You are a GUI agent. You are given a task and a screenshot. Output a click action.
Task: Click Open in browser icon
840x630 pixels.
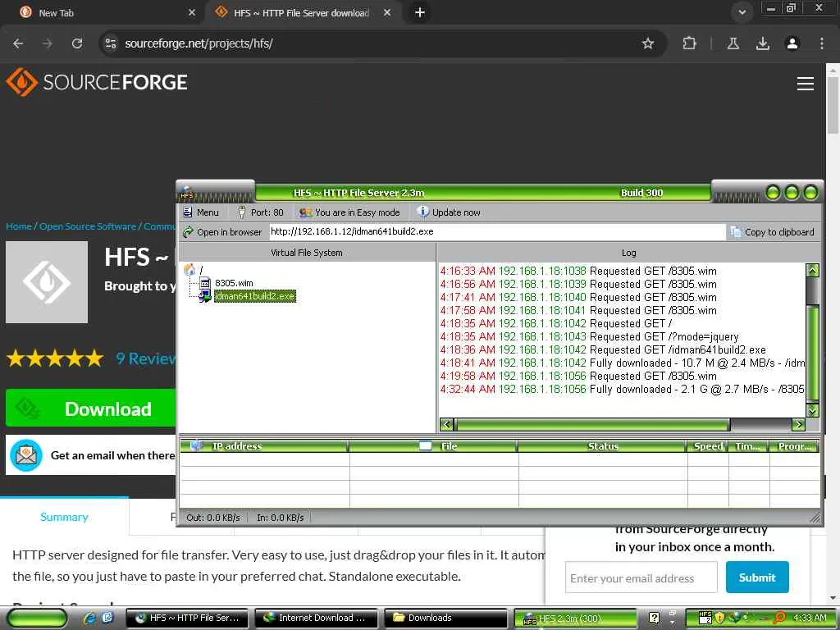[x=188, y=232]
